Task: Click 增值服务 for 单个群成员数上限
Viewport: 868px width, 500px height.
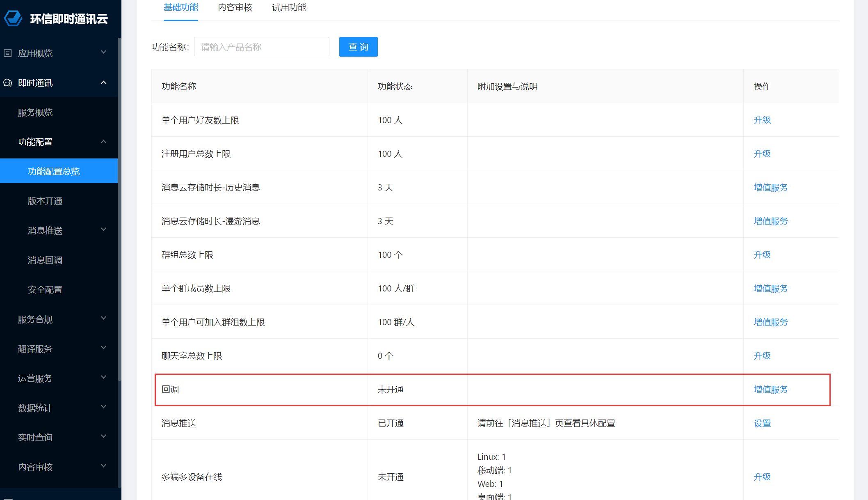Action: [771, 289]
